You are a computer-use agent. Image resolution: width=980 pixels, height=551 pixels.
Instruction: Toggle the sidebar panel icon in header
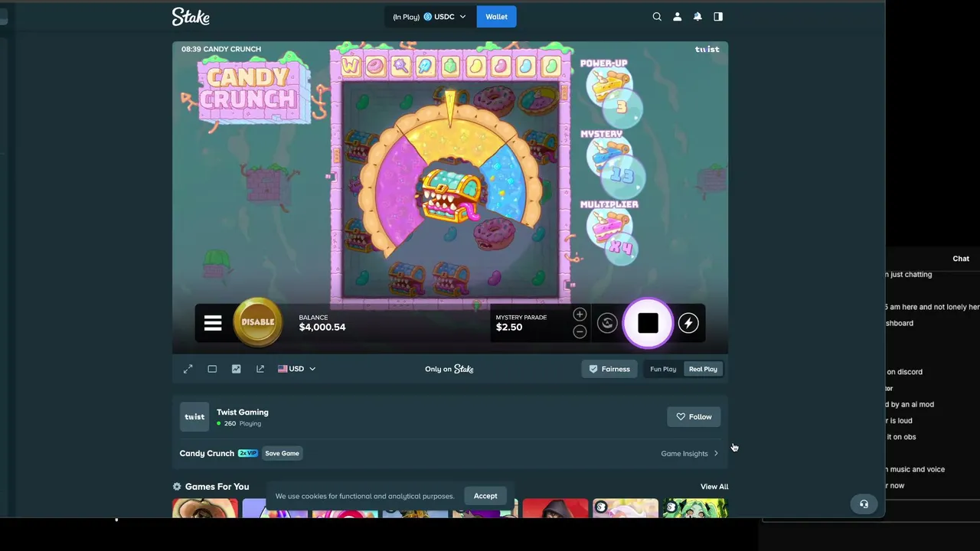click(718, 16)
